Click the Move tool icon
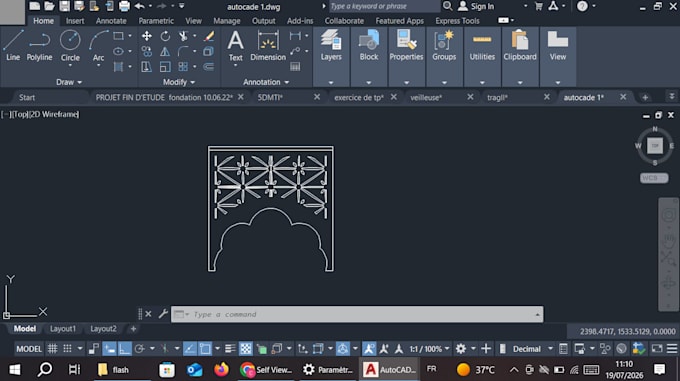The width and height of the screenshot is (680, 381). (x=147, y=36)
